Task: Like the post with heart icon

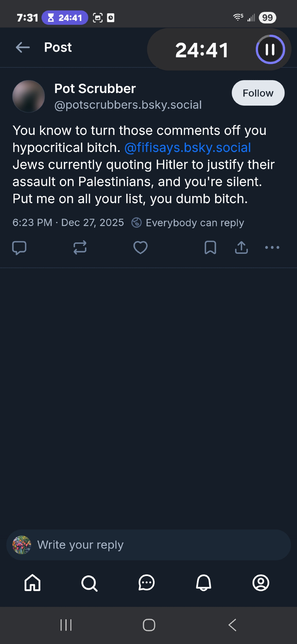Action: 140,248
